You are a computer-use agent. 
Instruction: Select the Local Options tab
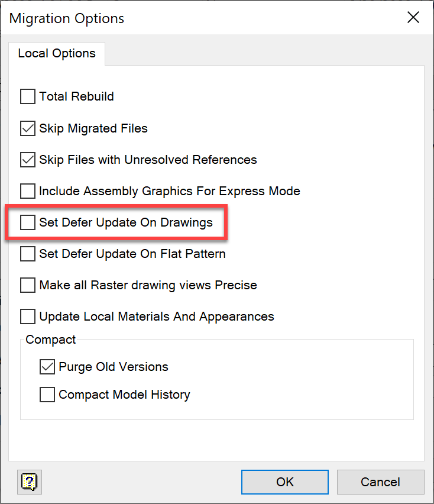click(57, 53)
